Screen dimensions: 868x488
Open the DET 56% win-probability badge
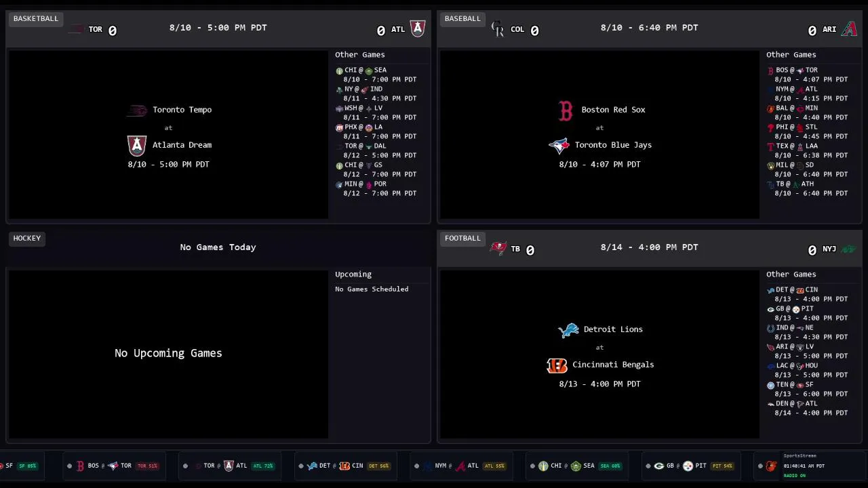click(x=378, y=466)
